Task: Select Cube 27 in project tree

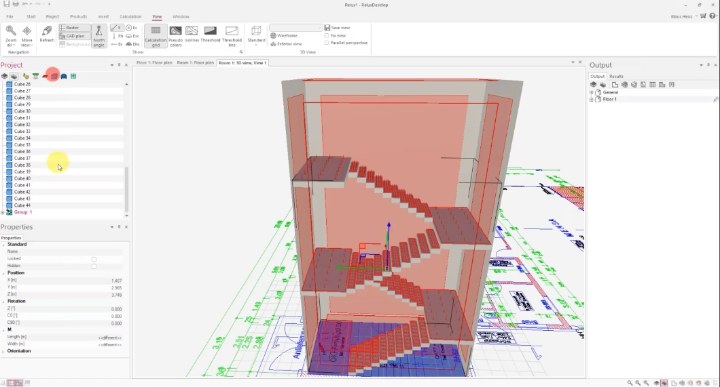Action: (22, 91)
